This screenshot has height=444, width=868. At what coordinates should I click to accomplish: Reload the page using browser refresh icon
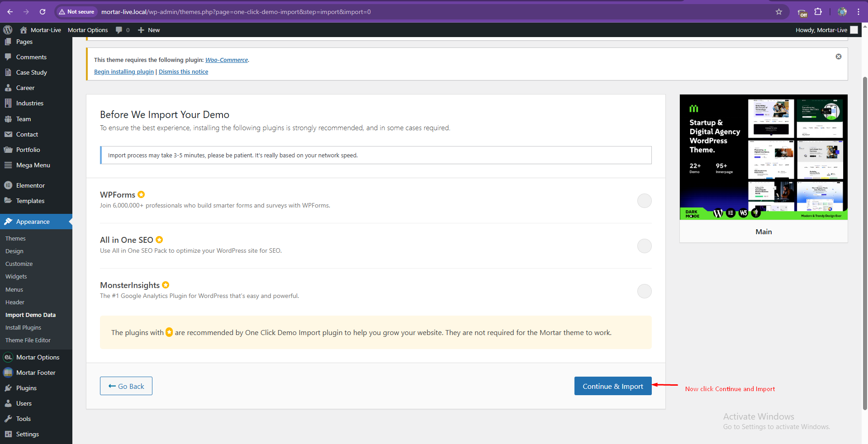[43, 12]
